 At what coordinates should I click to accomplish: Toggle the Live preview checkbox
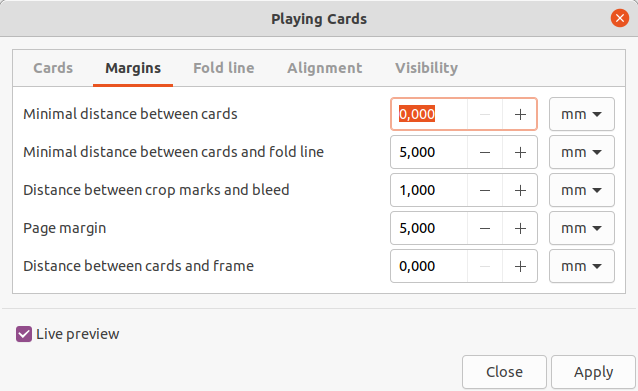click(x=24, y=334)
